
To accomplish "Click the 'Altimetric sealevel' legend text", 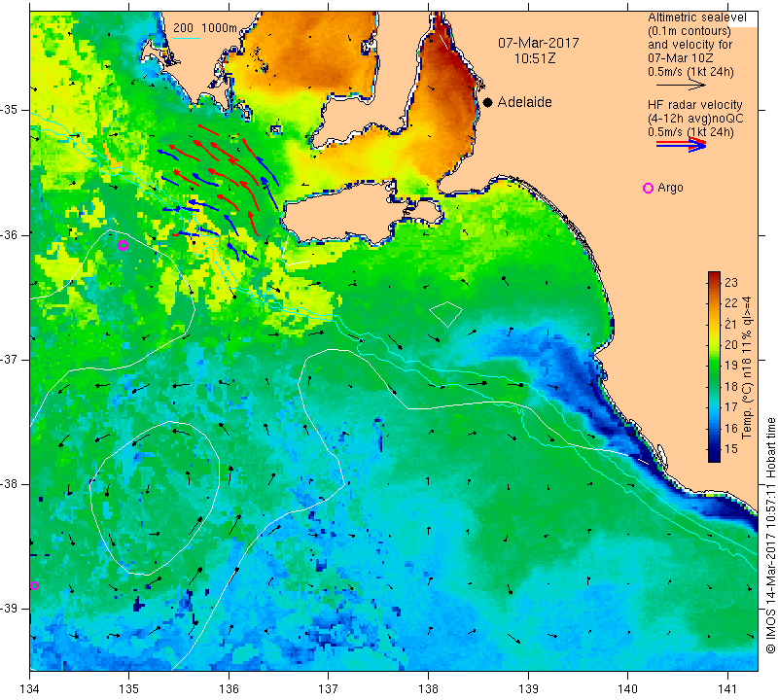I will [696, 17].
